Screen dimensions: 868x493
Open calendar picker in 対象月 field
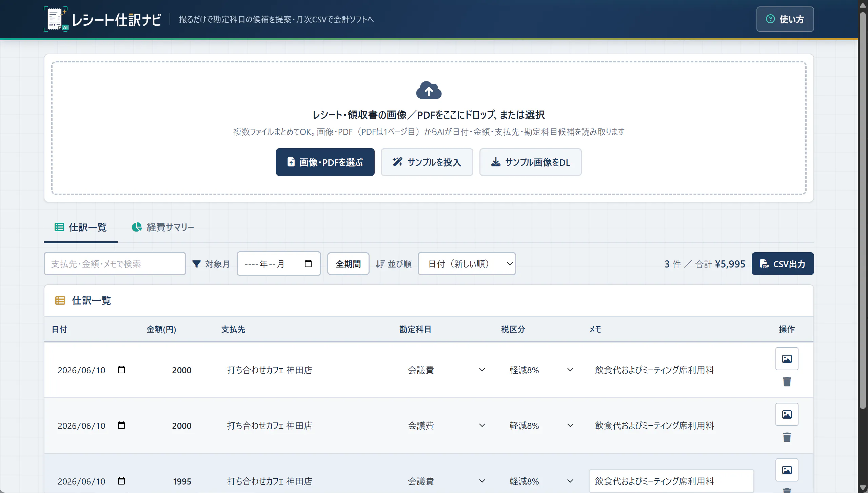(x=308, y=264)
